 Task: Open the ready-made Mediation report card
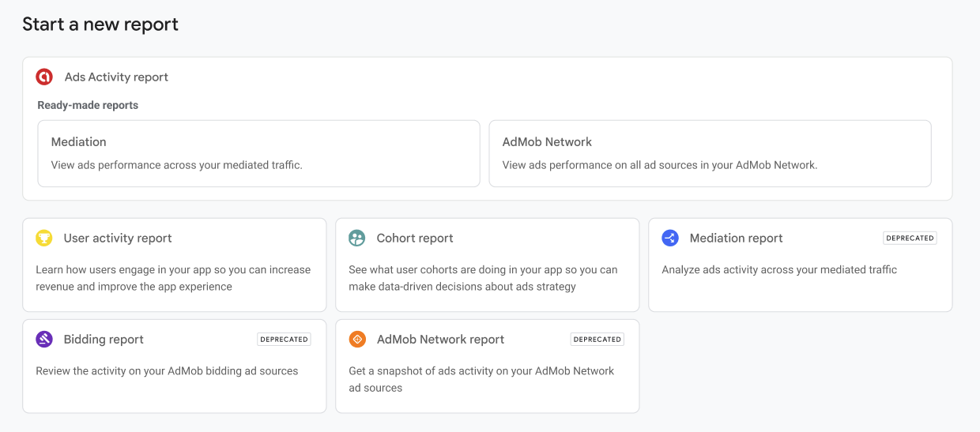[x=259, y=153]
